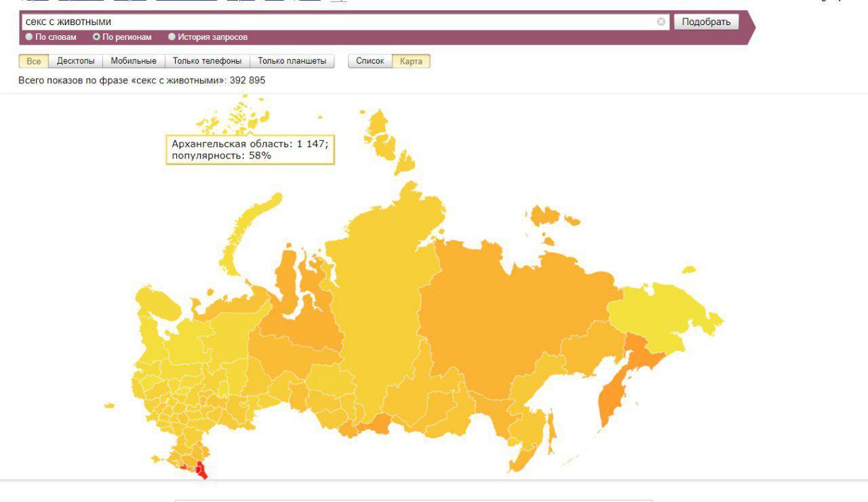Switch to the Мобильные tab
868x502 pixels.
(134, 61)
